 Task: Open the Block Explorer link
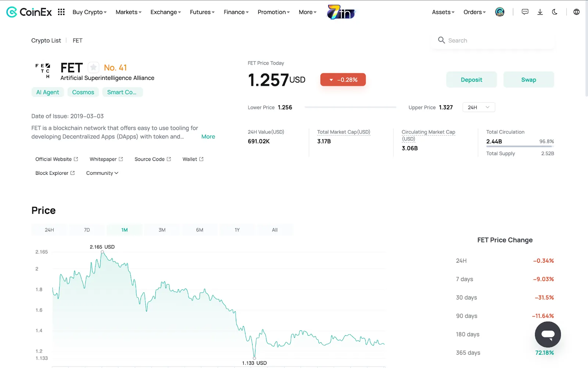pyautogui.click(x=55, y=173)
